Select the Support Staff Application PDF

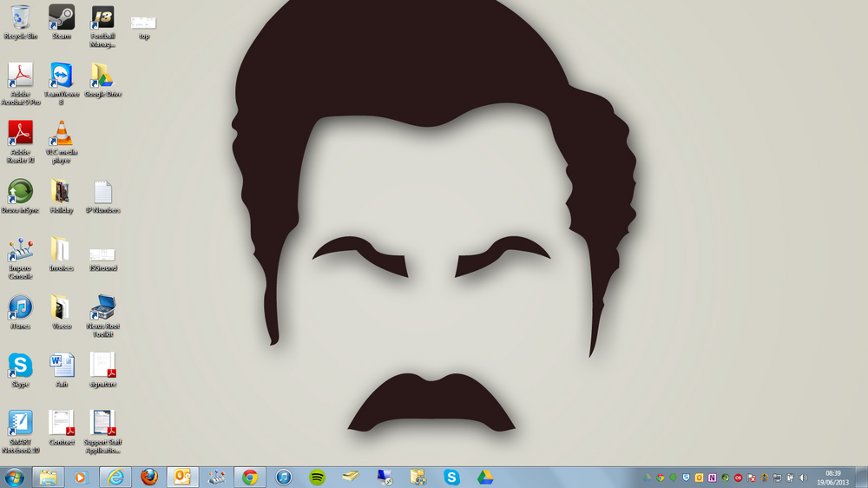pos(103,432)
